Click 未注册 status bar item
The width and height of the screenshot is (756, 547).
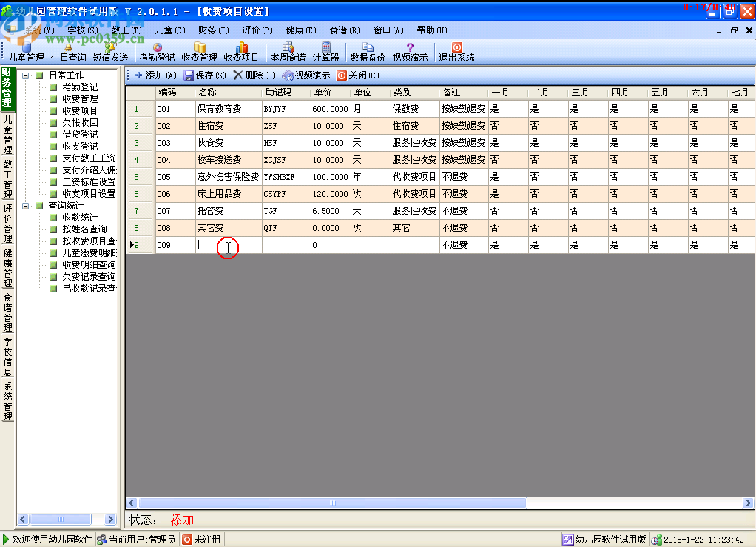pos(201,540)
